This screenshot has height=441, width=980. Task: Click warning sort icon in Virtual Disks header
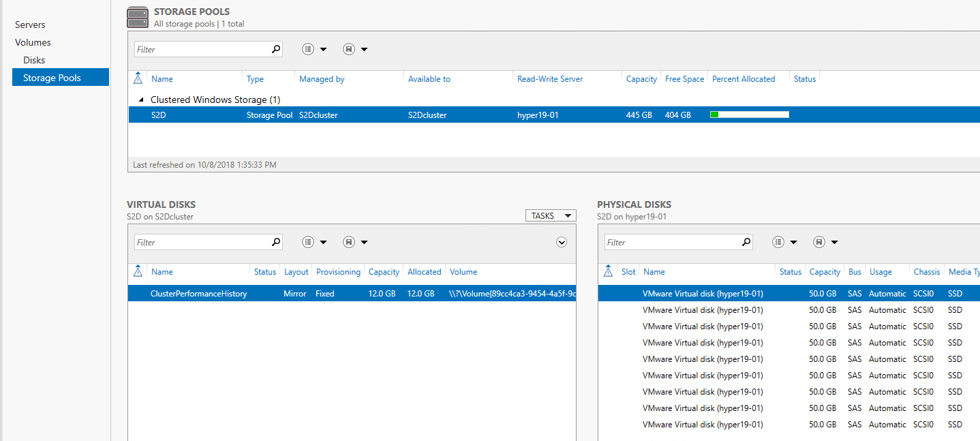(x=138, y=271)
